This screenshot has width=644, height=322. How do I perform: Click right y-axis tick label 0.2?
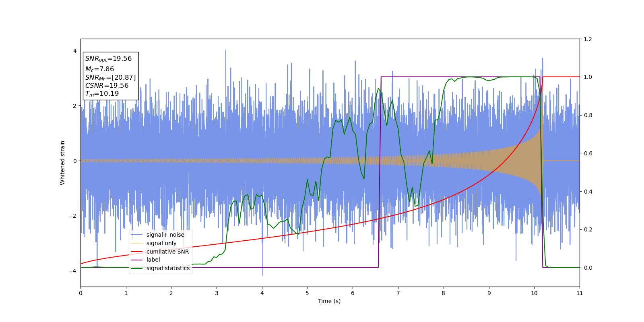588,230
